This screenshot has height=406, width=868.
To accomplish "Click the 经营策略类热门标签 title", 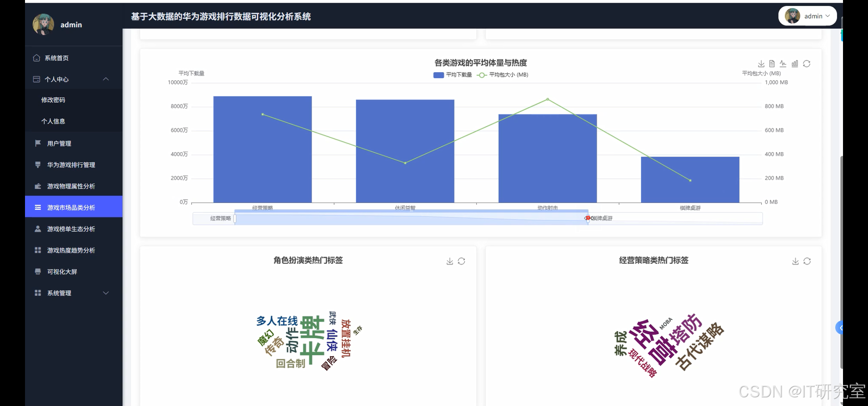I will (x=653, y=260).
